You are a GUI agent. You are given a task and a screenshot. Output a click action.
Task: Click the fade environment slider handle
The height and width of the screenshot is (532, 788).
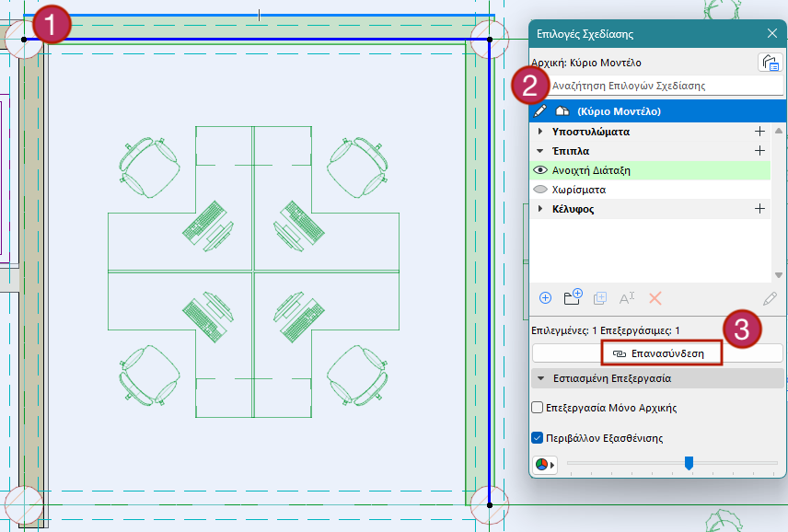(689, 463)
